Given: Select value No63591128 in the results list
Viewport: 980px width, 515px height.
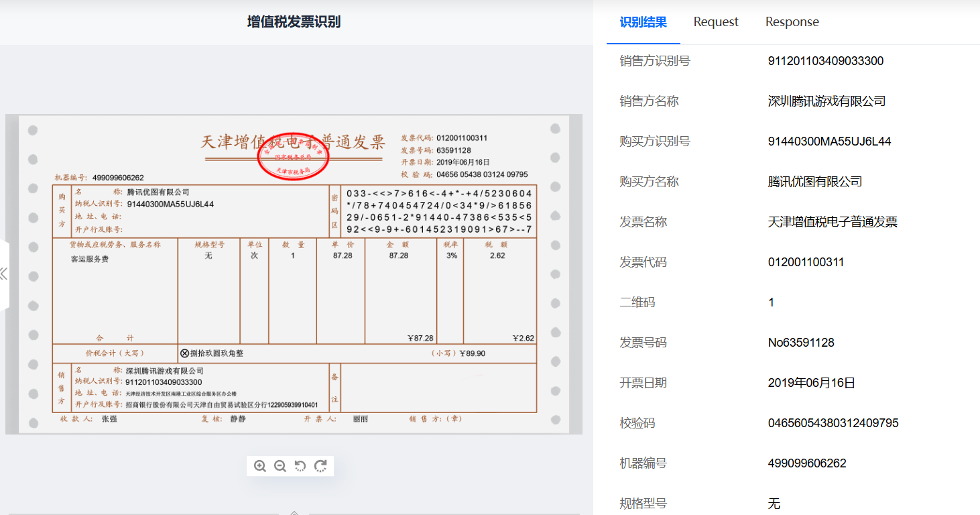Looking at the screenshot, I should (x=801, y=343).
